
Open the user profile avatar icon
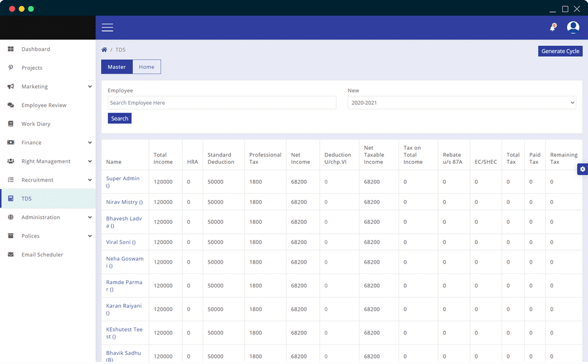pyautogui.click(x=573, y=28)
